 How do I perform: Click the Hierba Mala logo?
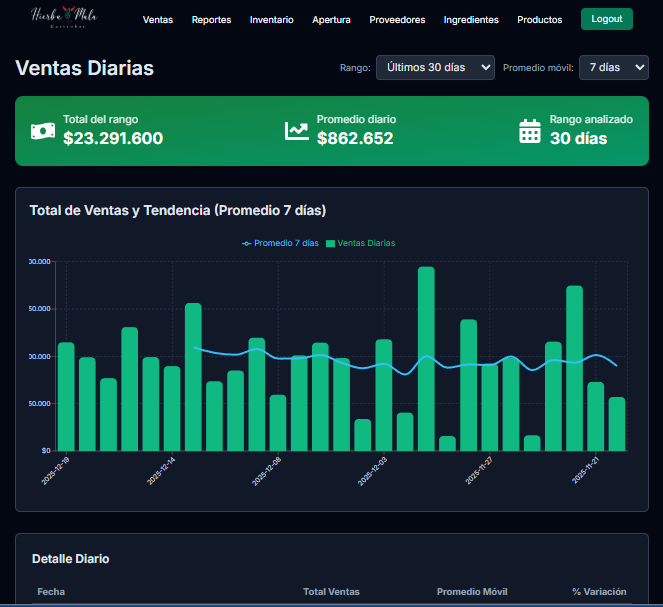(64, 16)
